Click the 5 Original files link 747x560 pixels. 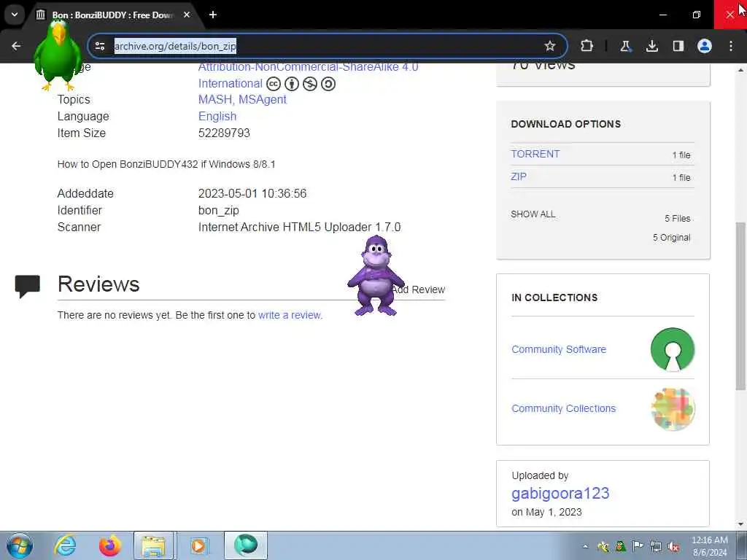tap(671, 238)
